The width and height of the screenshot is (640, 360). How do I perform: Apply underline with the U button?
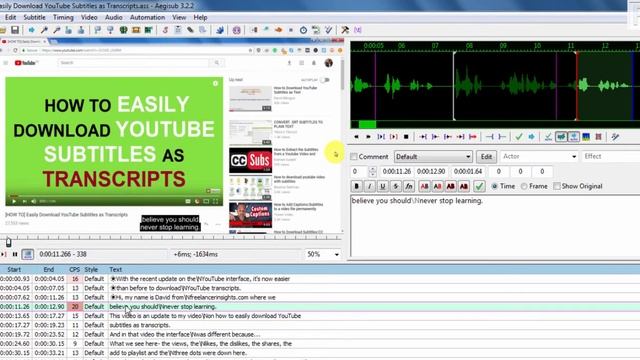click(382, 187)
